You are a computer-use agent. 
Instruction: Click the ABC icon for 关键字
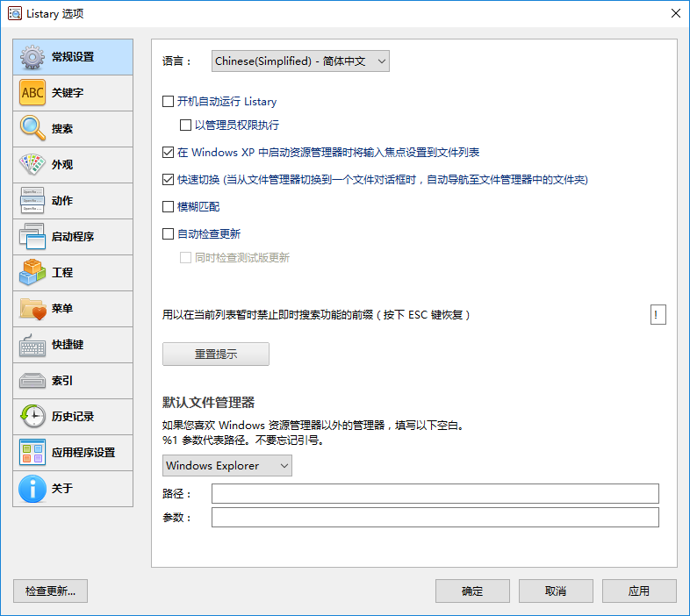pyautogui.click(x=32, y=93)
